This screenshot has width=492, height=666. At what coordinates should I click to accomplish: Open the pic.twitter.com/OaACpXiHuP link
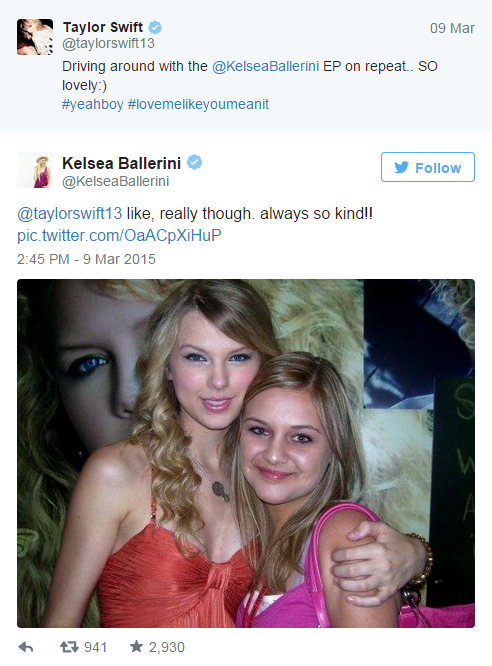[119, 235]
